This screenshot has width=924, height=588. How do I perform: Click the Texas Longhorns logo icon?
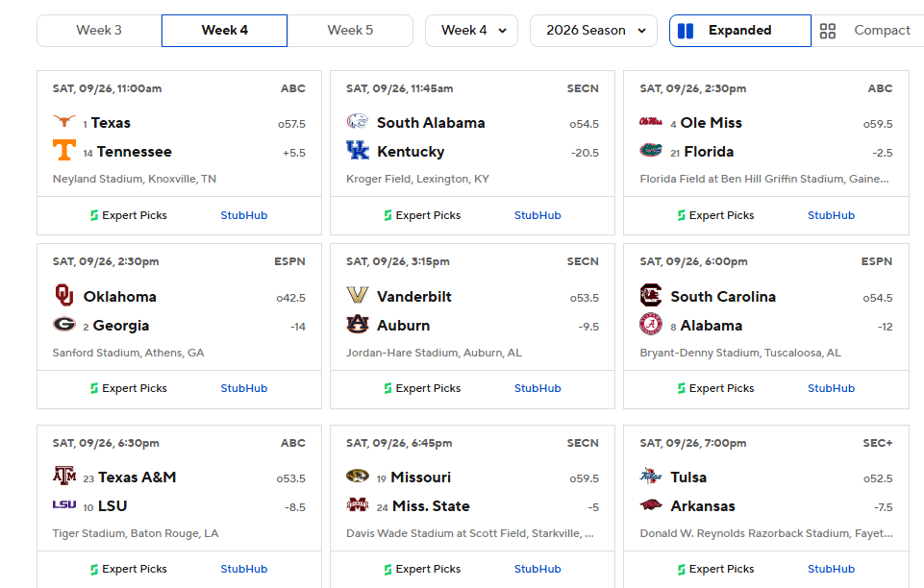64,121
